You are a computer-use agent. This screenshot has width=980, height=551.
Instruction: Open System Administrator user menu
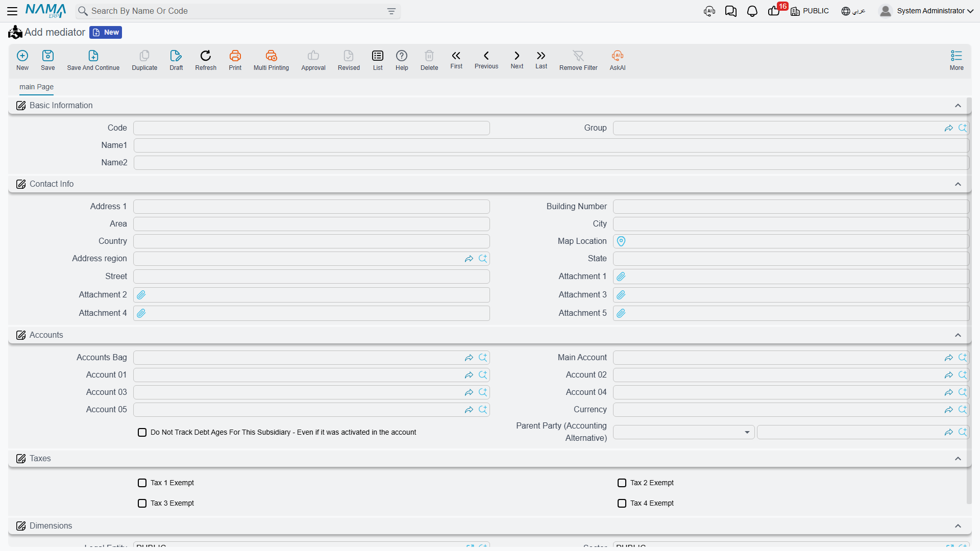pos(926,11)
